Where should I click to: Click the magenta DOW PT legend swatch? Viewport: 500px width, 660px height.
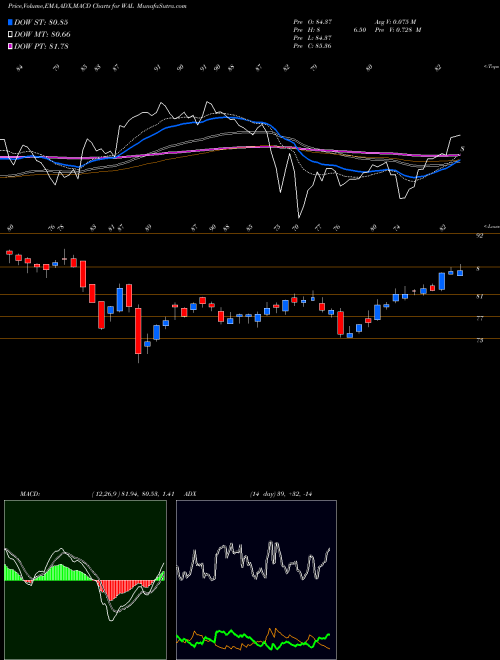[x=11, y=46]
